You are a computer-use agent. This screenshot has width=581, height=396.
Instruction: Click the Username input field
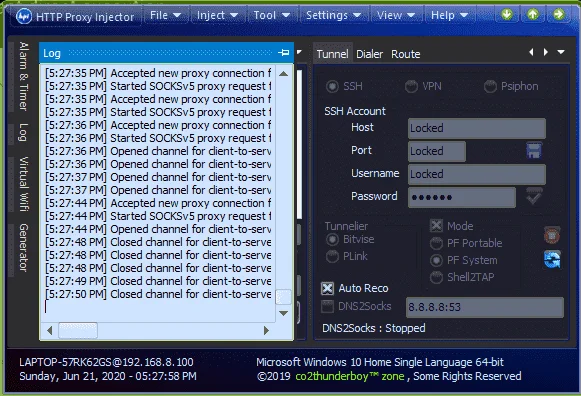(477, 174)
